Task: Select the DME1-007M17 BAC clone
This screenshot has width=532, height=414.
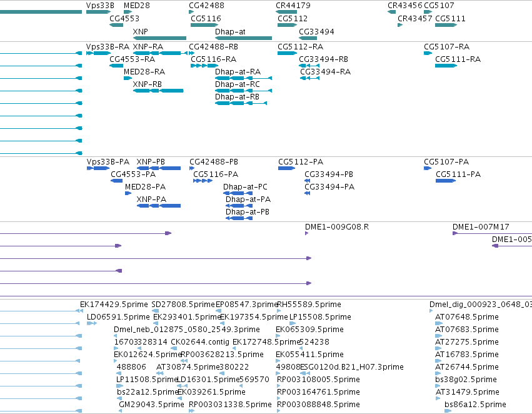Action: click(x=493, y=233)
